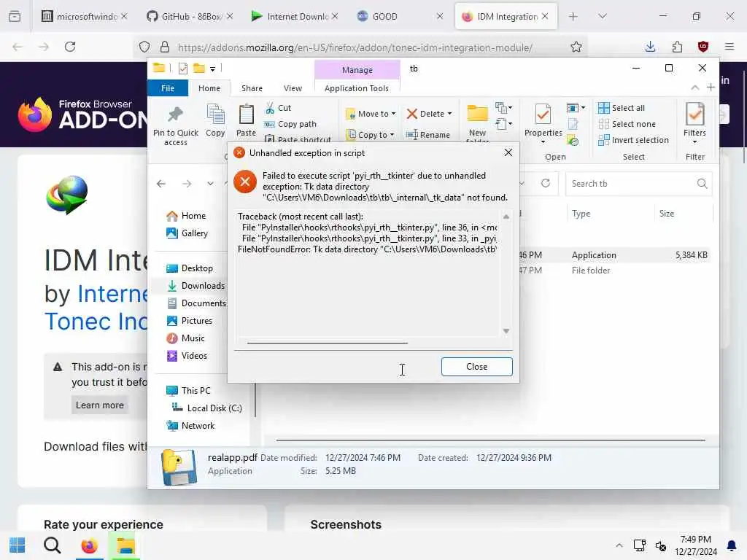
Task: Click traceback horizontal scrollbar
Action: pyautogui.click(x=328, y=343)
